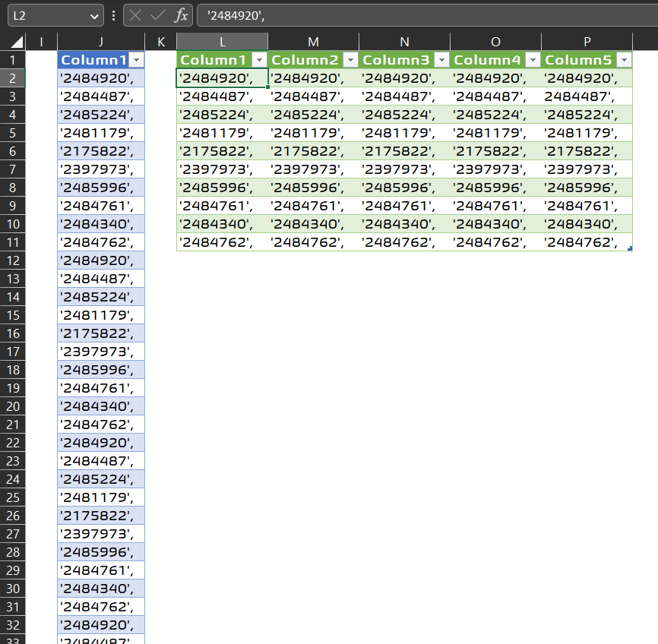Select row 5 by clicking its row number
The image size is (658, 644).
pos(14,132)
